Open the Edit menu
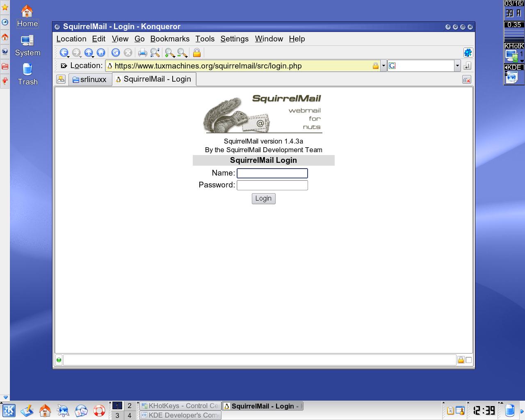Viewport: 525px width, 420px height. (x=99, y=39)
